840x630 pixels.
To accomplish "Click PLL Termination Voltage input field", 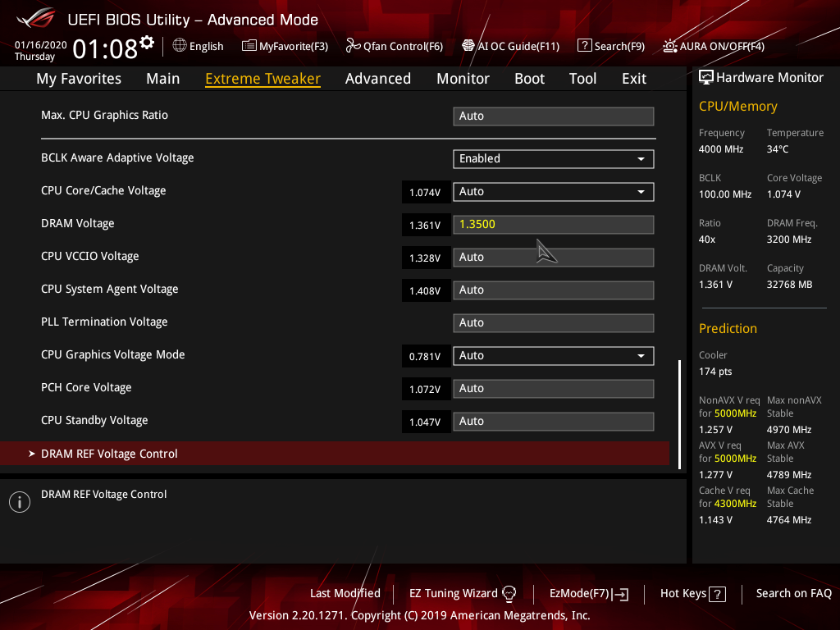I will tap(554, 323).
